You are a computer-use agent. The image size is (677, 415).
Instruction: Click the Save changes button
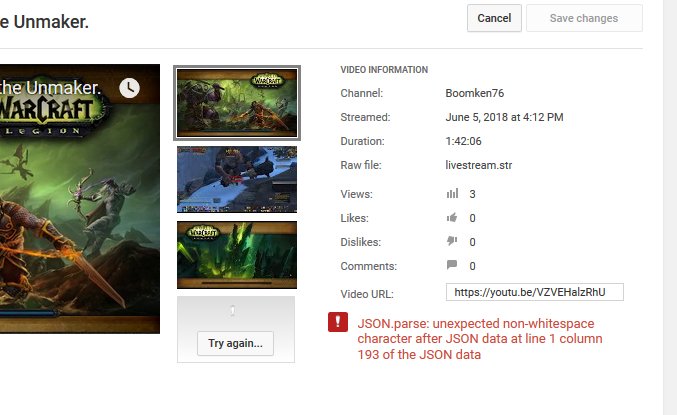click(584, 18)
